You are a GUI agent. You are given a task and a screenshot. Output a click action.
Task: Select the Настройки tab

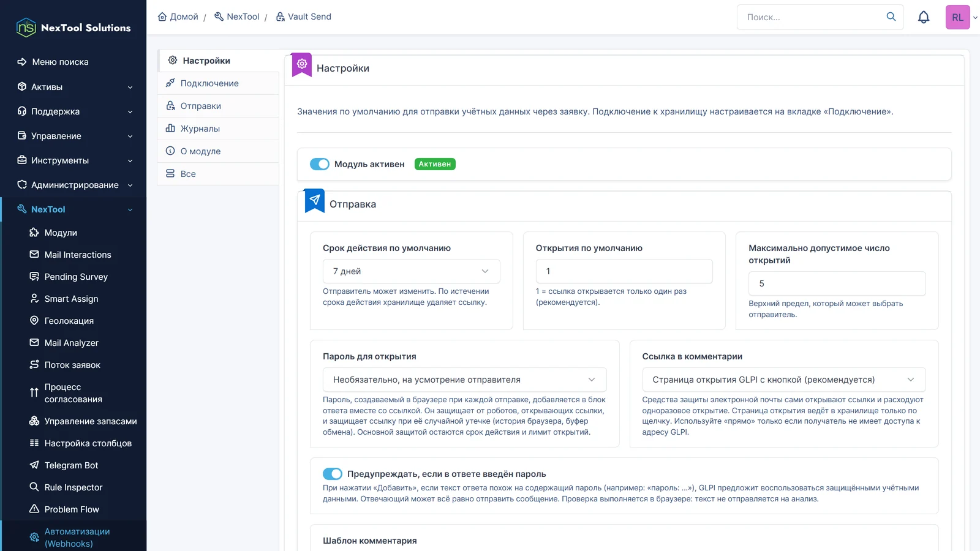tap(218, 61)
